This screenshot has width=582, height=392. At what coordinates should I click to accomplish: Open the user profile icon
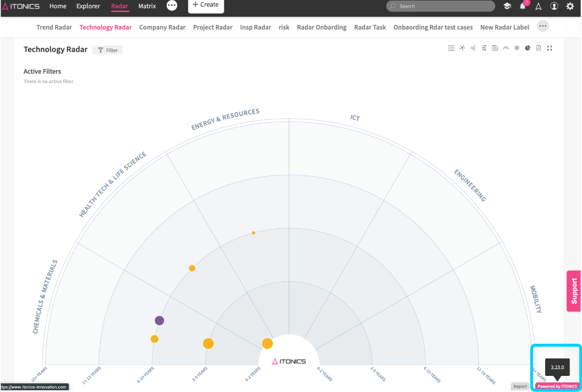[x=554, y=6]
